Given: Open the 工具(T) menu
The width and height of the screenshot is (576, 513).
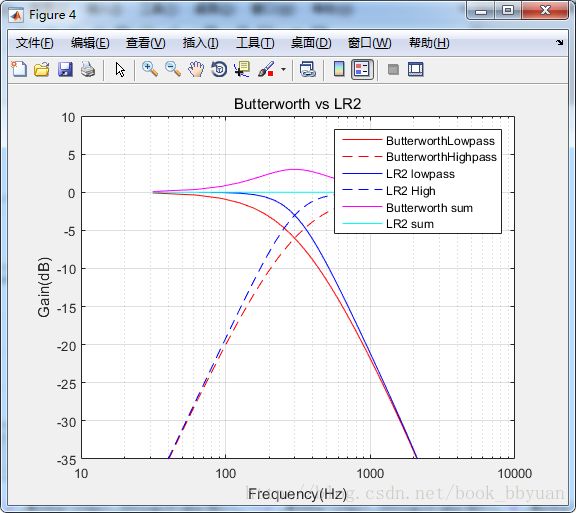Looking at the screenshot, I should click(x=255, y=43).
